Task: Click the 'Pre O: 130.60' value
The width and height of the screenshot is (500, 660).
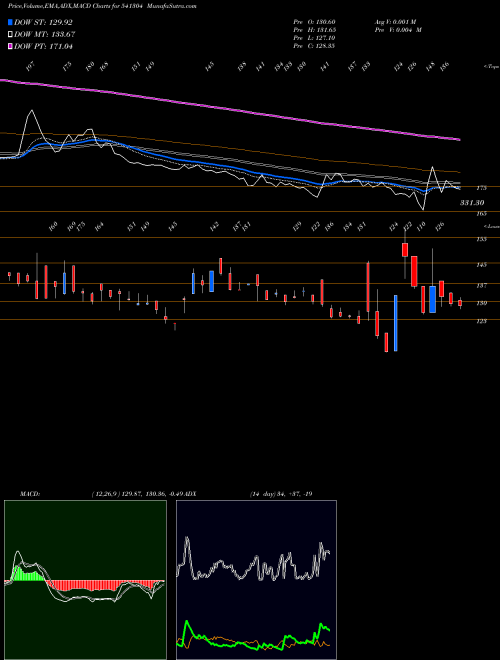Action: 314,22
